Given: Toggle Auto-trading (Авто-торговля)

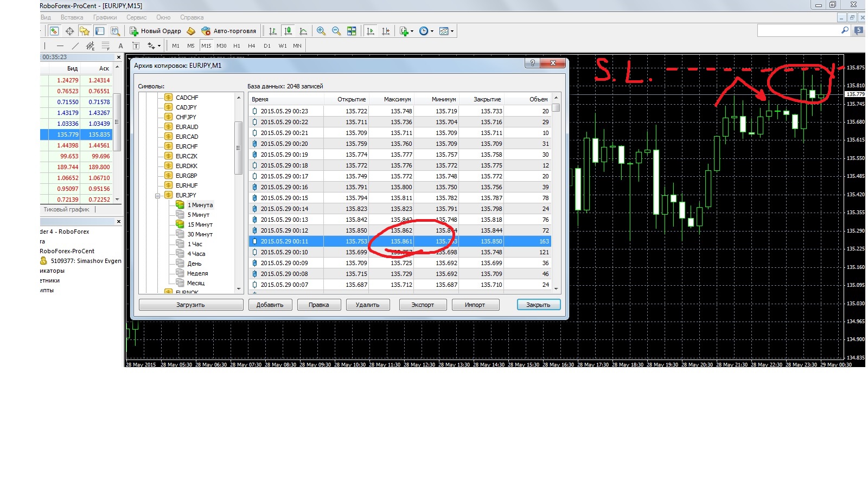Looking at the screenshot, I should click(x=228, y=31).
